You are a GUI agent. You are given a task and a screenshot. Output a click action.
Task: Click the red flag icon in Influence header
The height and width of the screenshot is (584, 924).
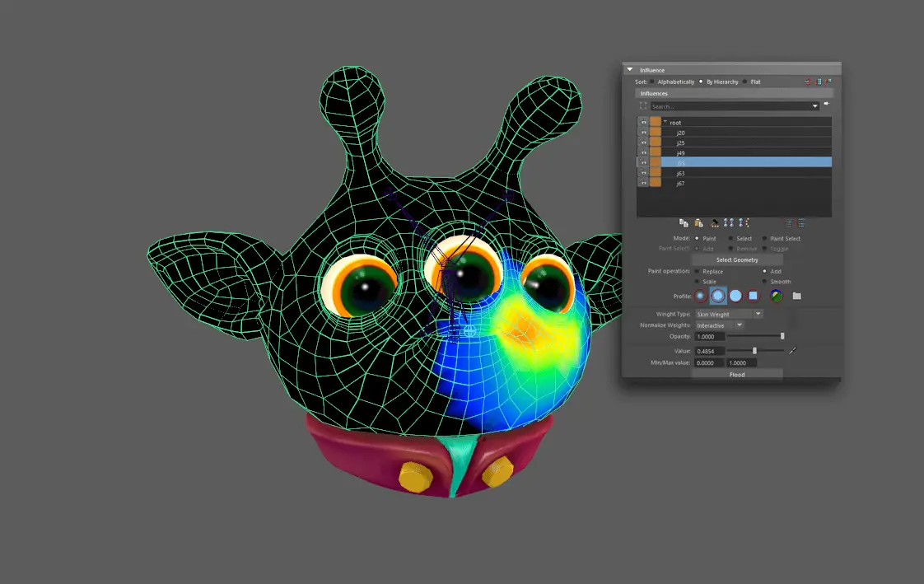click(828, 81)
